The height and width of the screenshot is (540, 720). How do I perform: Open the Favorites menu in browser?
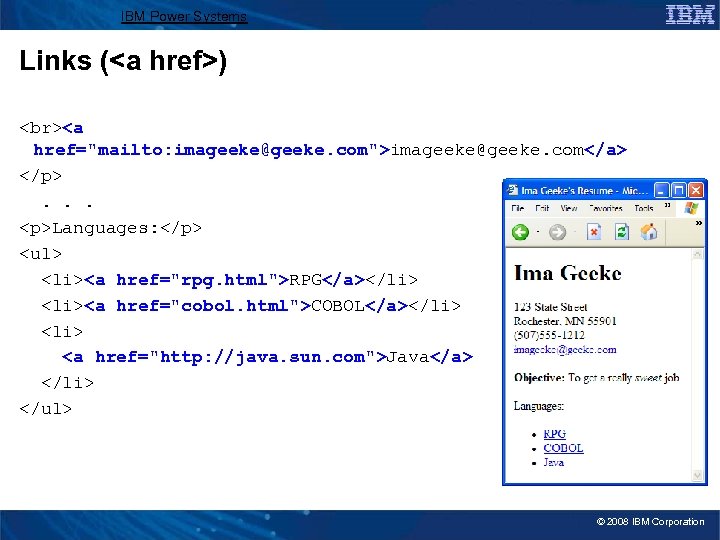pos(606,208)
